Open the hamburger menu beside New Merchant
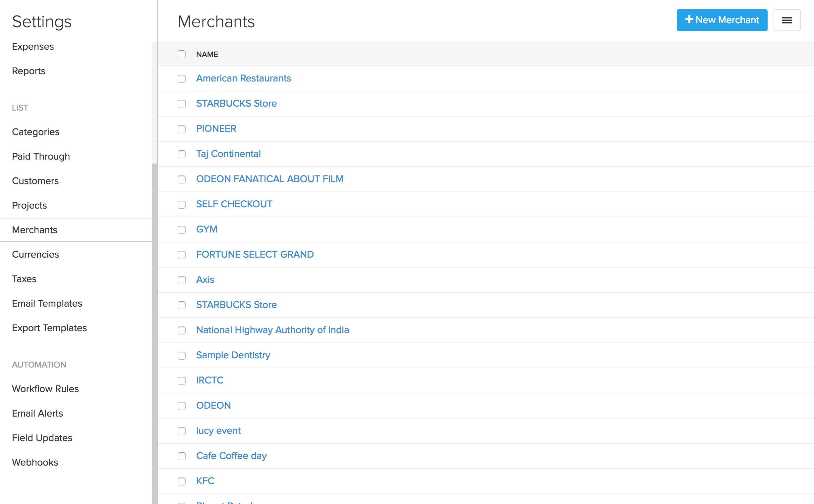This screenshot has width=814, height=504. pyautogui.click(x=786, y=20)
